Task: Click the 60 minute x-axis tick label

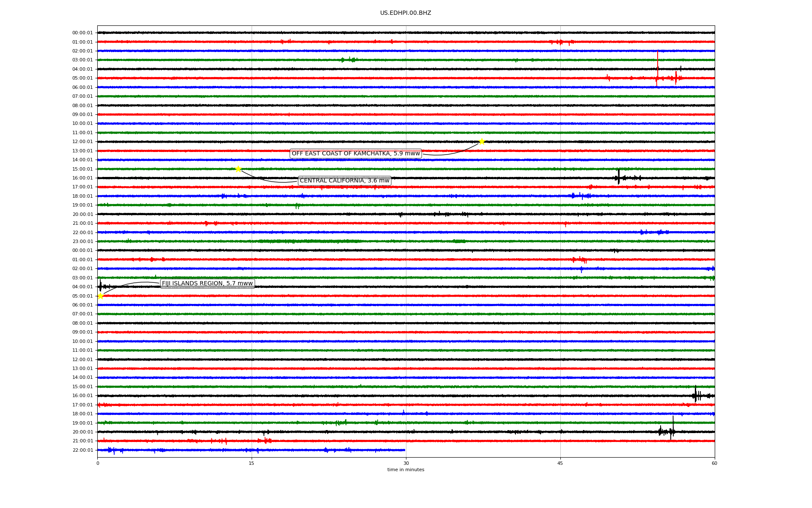Action: click(714, 463)
